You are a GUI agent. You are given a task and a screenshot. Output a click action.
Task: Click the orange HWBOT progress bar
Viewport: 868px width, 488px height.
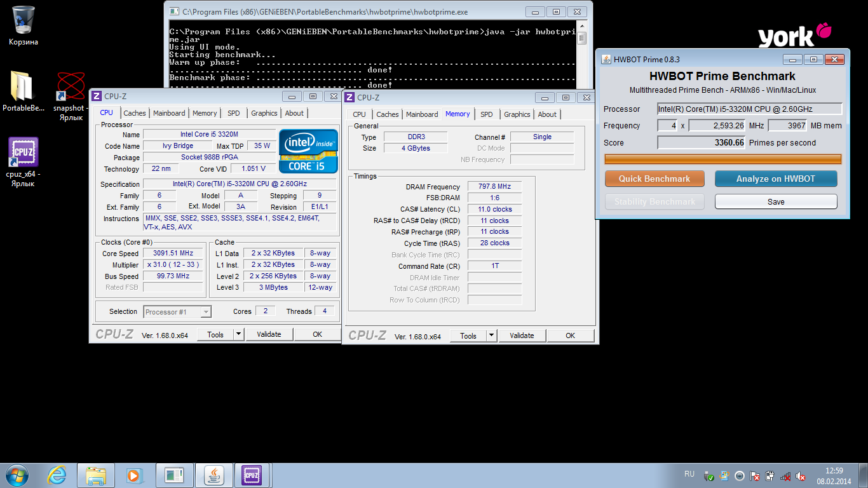click(722, 159)
